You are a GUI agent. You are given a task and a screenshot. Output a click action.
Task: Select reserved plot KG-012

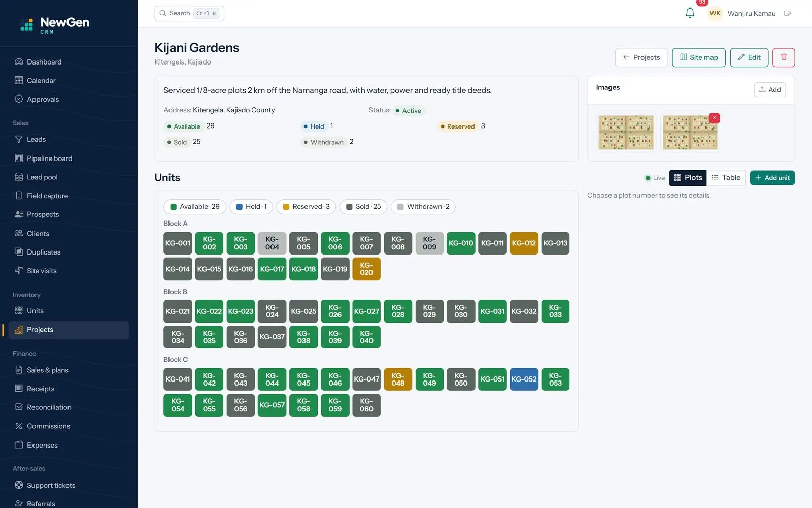(524, 243)
